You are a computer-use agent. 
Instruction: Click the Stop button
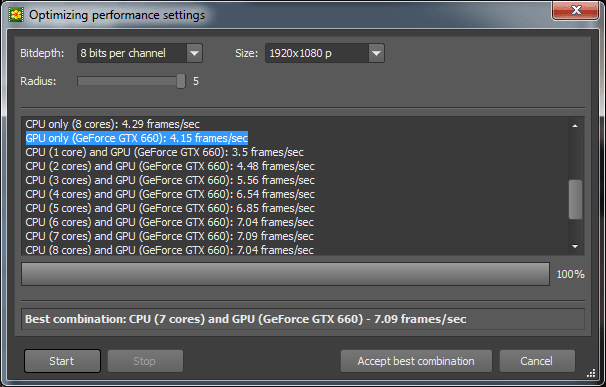(x=145, y=361)
